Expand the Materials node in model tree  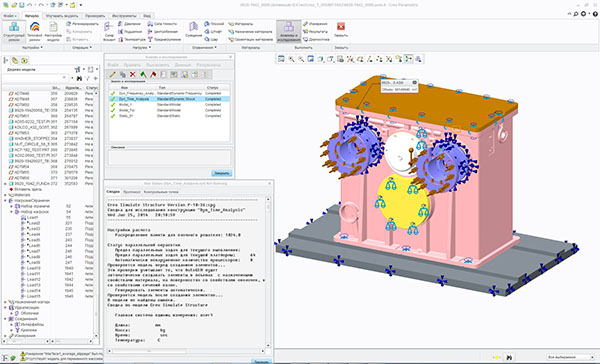click(x=5, y=195)
